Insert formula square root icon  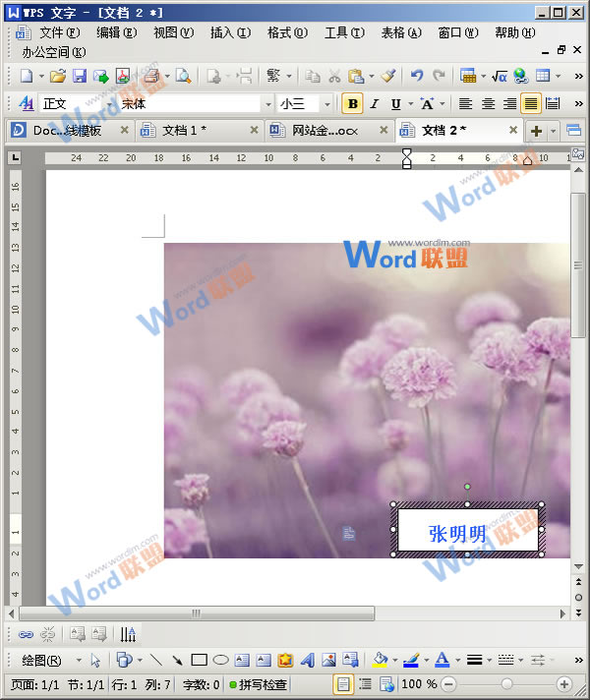coord(499,76)
